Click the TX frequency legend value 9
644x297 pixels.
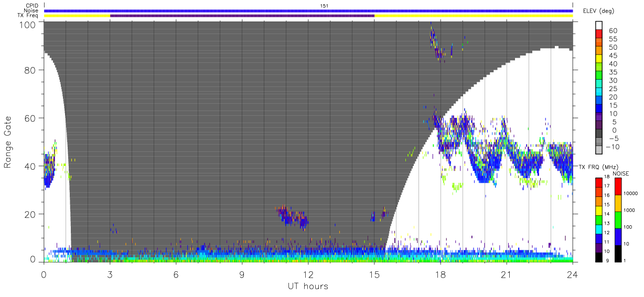point(608,260)
